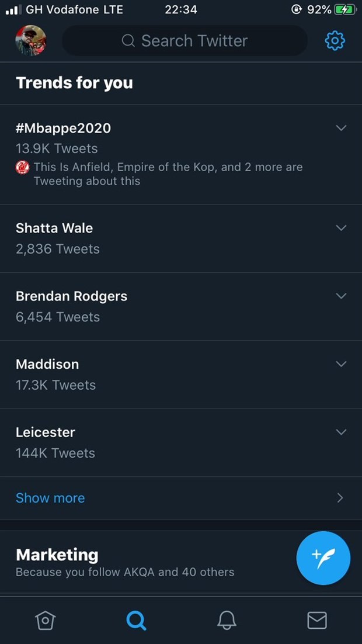Tap the profile avatar picture
Screen dimensions: 362x644
[30, 41]
